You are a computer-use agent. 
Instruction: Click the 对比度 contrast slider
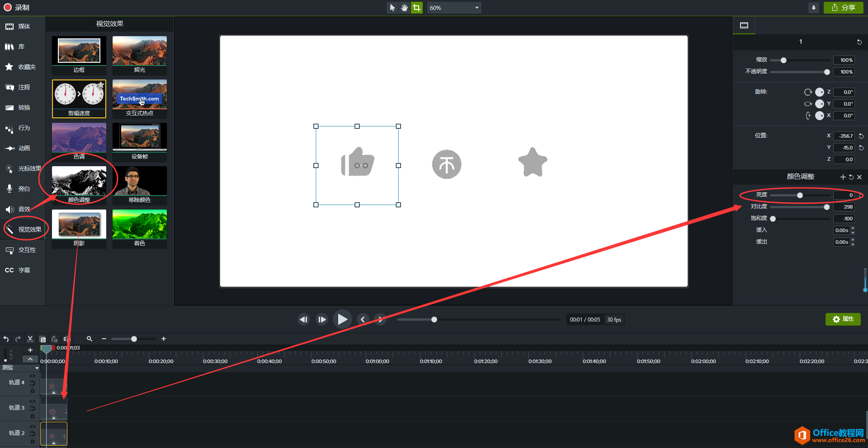[800, 207]
